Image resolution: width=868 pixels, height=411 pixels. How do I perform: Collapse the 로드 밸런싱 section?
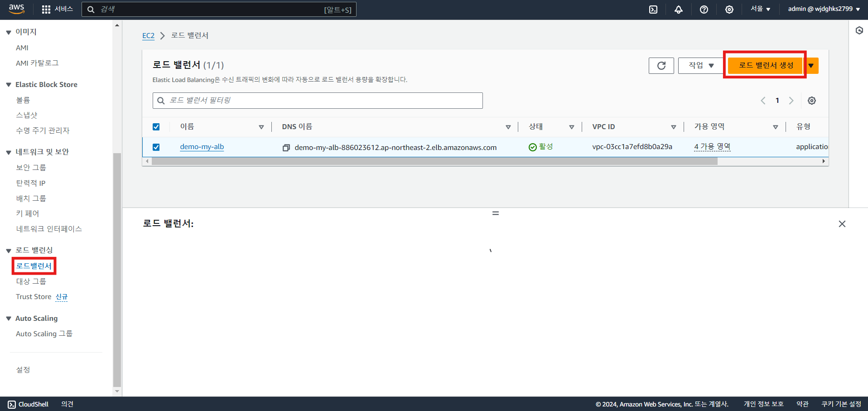click(9, 251)
